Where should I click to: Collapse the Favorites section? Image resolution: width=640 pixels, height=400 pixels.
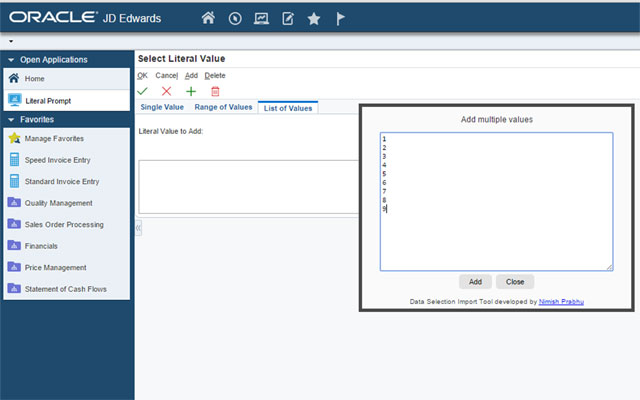pyautogui.click(x=11, y=119)
